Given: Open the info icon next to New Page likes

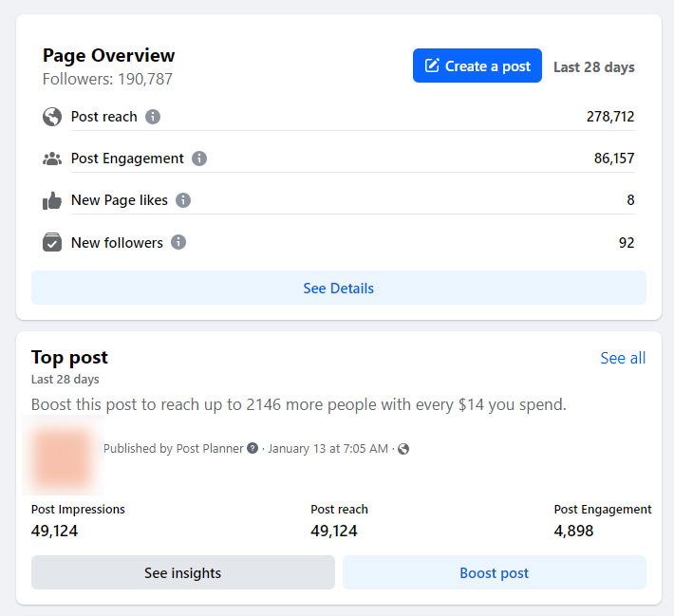Looking at the screenshot, I should [x=183, y=200].
